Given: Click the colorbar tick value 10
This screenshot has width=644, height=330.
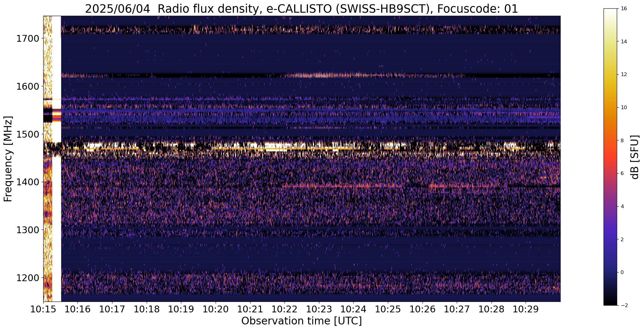Looking at the screenshot, I should point(624,107).
